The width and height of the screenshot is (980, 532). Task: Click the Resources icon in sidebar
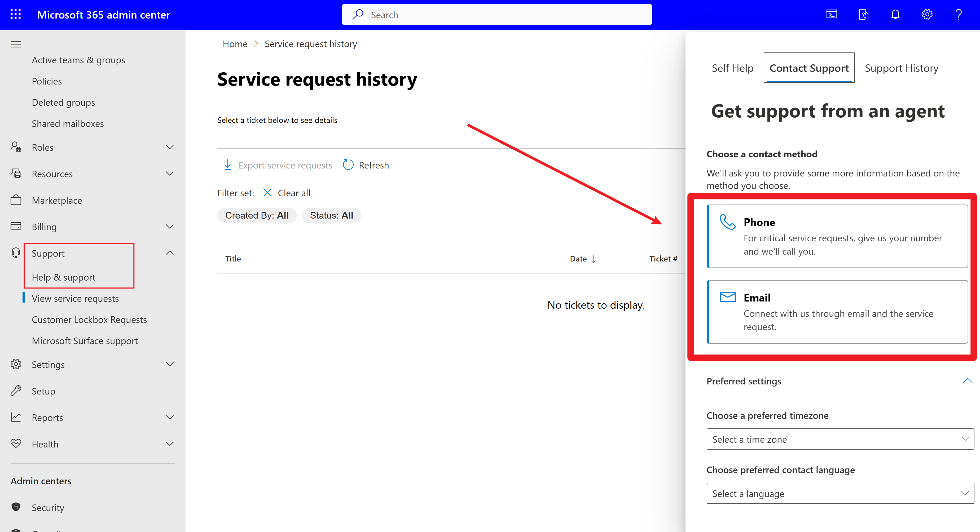[16, 174]
